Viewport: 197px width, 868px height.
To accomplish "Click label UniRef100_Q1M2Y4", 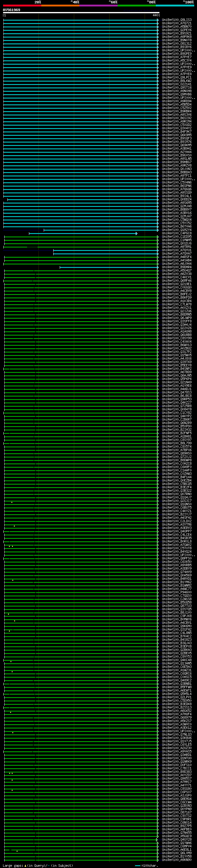I will pyautogui.click(x=177, y=230).
